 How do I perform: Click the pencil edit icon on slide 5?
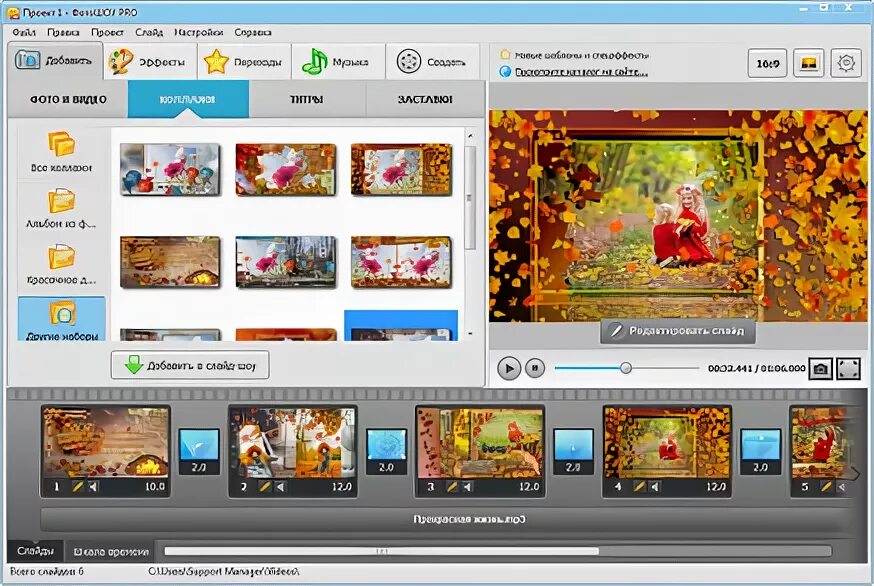point(827,487)
